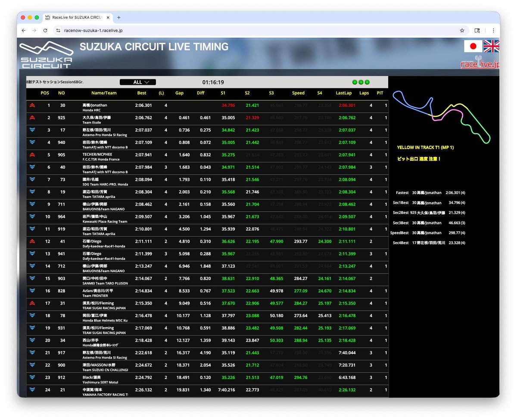
Task: Click red up arrow for bike 925
Action: click(32, 118)
